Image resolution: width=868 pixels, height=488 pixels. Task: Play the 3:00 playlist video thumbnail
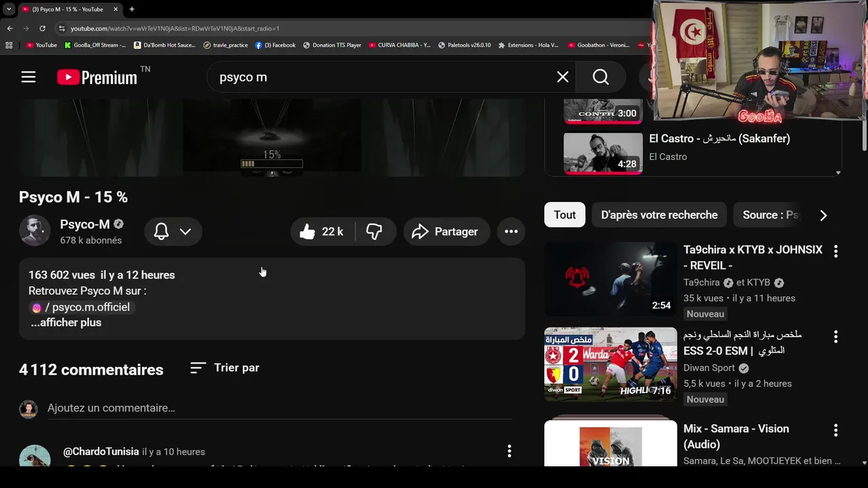603,112
